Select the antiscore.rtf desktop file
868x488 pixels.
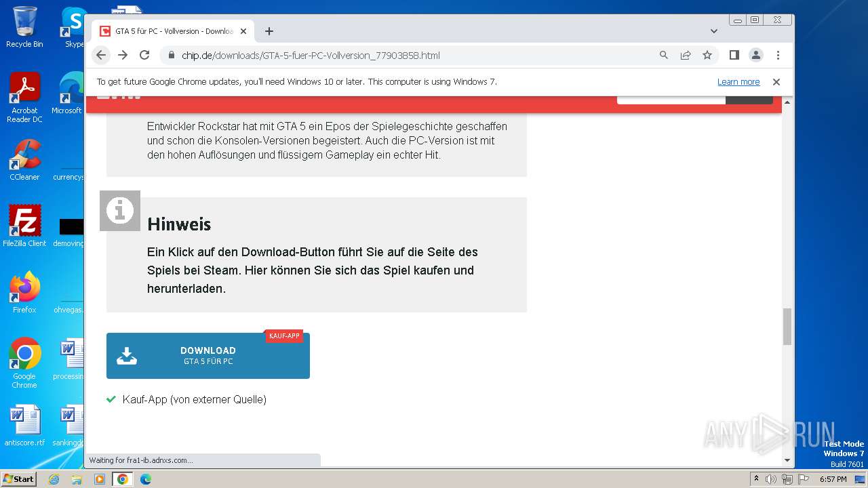[24, 426]
